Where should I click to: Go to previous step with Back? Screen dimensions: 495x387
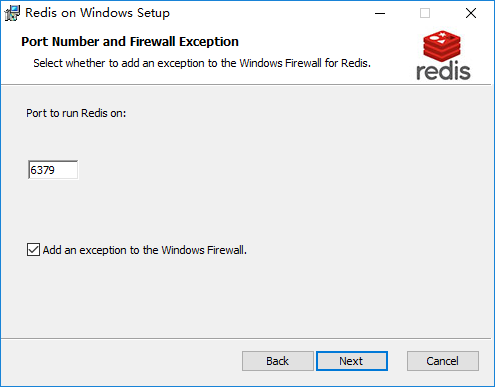click(278, 361)
